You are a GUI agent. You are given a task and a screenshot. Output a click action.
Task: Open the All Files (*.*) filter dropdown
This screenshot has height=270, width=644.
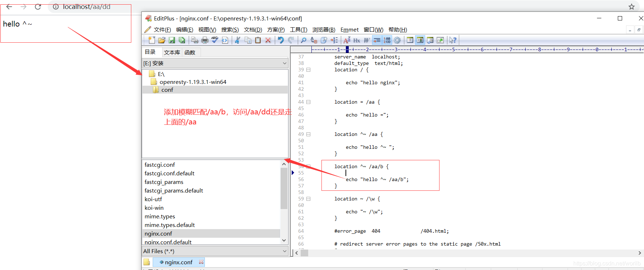tap(215, 251)
